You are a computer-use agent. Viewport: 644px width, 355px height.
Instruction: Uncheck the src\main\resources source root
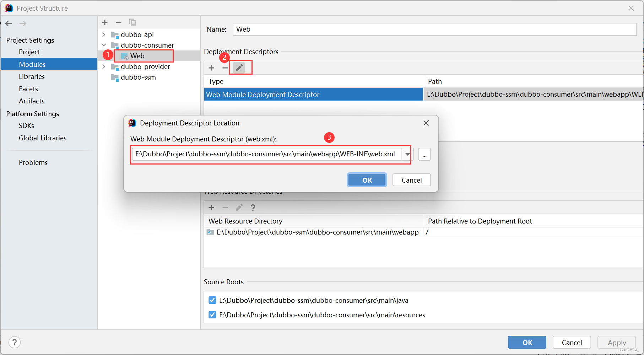pyautogui.click(x=212, y=315)
